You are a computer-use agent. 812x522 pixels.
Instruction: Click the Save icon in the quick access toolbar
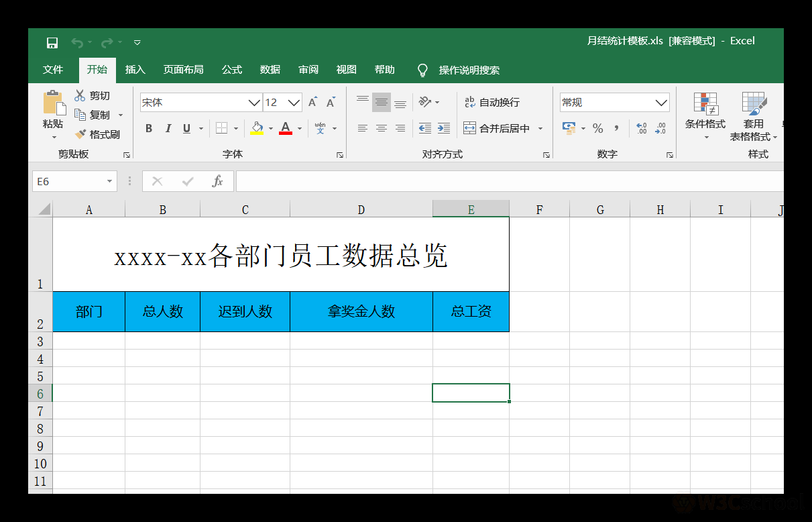pyautogui.click(x=52, y=43)
